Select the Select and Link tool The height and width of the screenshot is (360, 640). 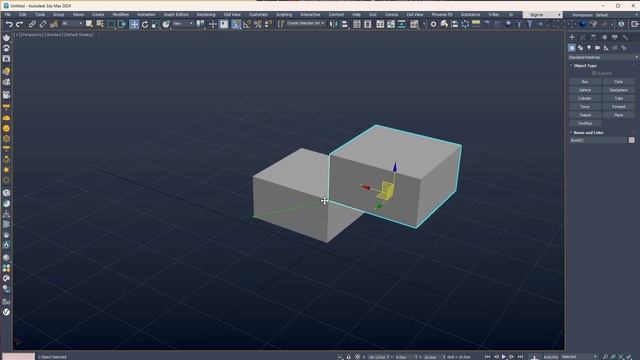click(x=32, y=24)
